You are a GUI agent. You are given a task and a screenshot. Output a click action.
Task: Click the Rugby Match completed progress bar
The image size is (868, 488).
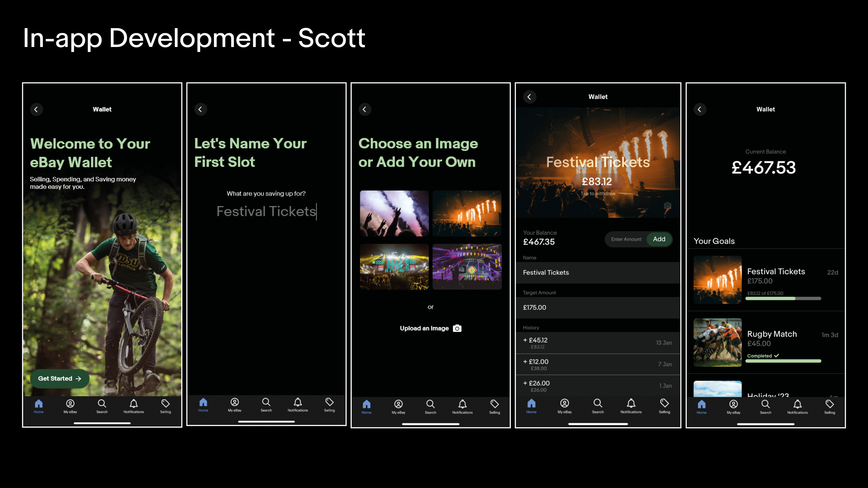(x=783, y=361)
